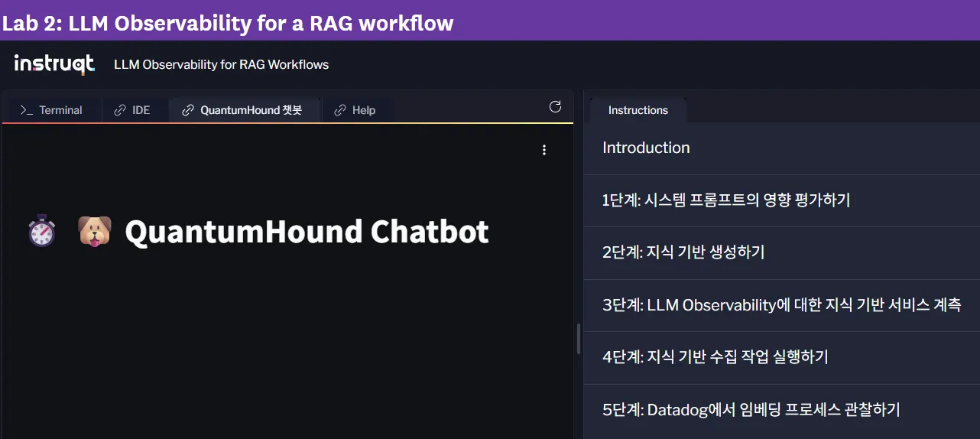The width and height of the screenshot is (980, 439).
Task: Open the Terminal tab
Action: tap(52, 110)
